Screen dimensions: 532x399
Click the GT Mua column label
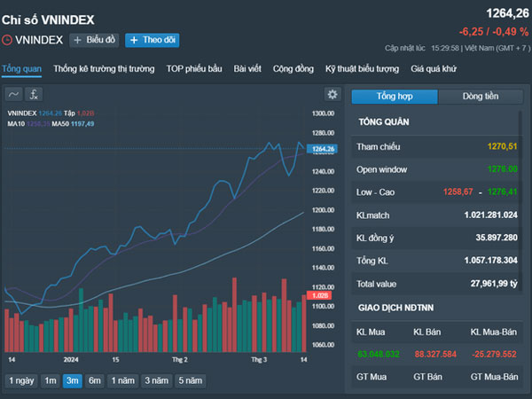click(x=372, y=377)
